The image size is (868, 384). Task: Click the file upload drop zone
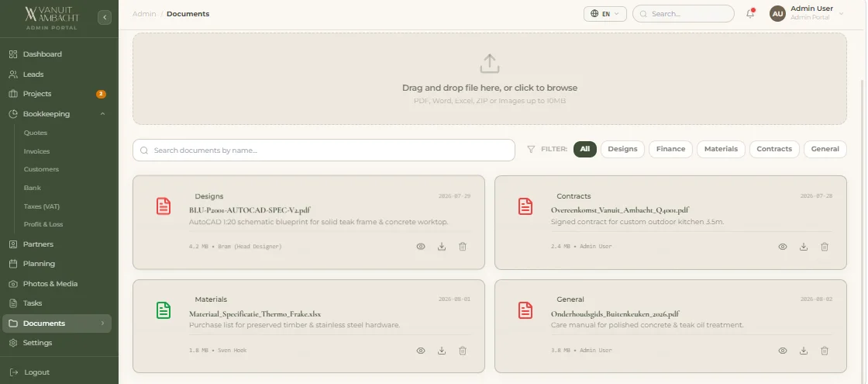point(489,78)
